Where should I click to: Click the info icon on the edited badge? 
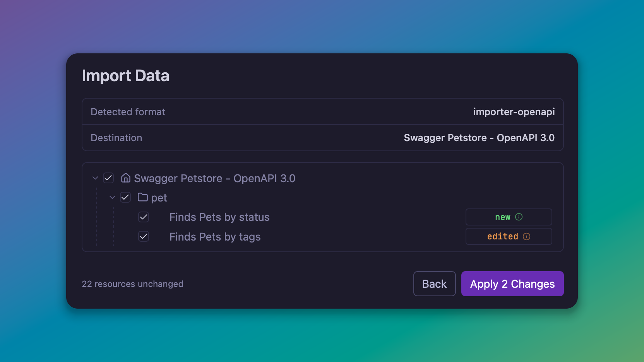[x=527, y=236]
